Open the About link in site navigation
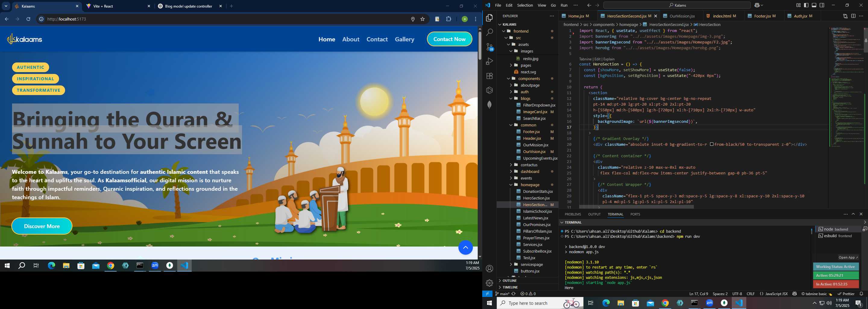Viewport: 868px width, 309px height. click(351, 39)
